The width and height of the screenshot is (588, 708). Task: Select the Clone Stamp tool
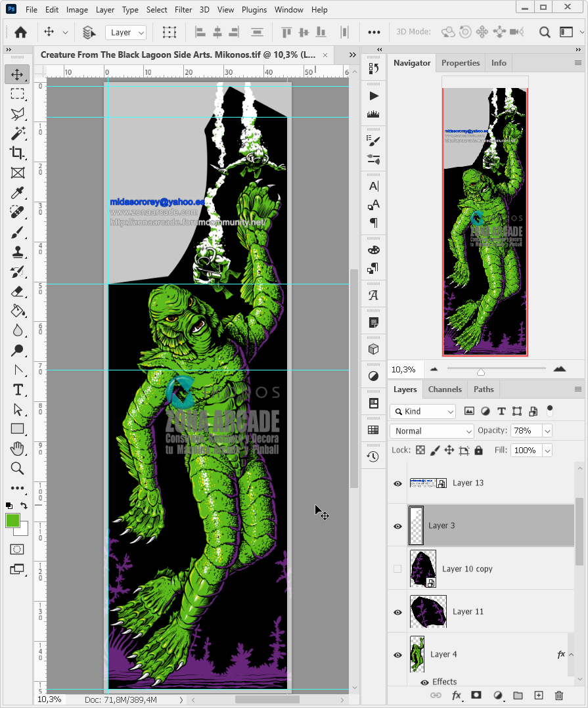click(x=17, y=252)
